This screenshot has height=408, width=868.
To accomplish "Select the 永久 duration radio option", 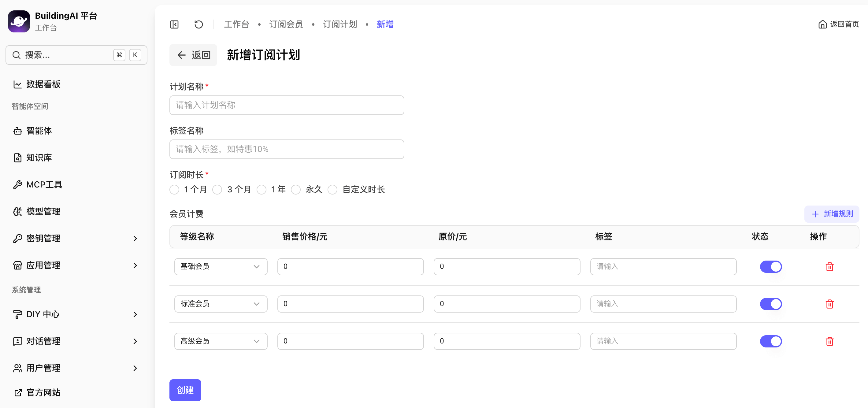I will (296, 189).
